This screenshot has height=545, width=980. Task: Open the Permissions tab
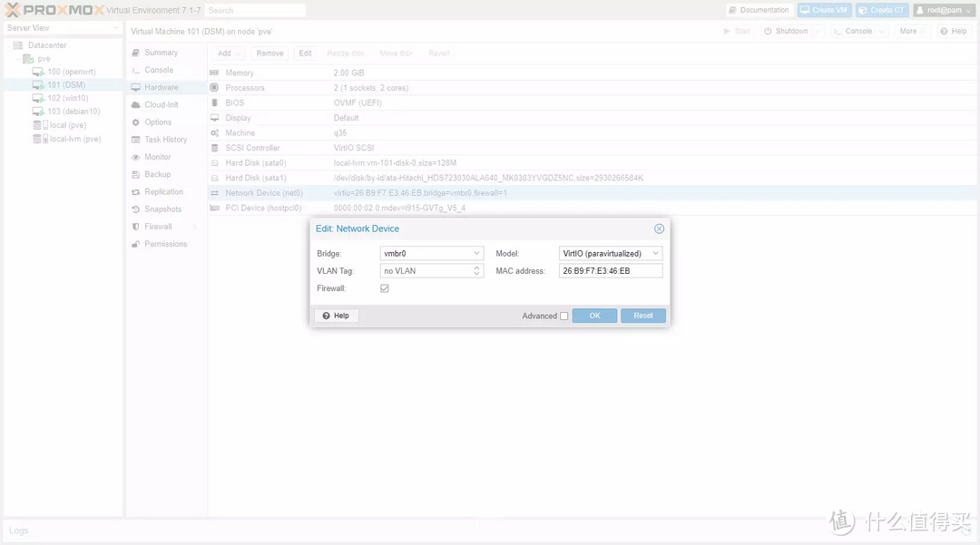point(166,244)
